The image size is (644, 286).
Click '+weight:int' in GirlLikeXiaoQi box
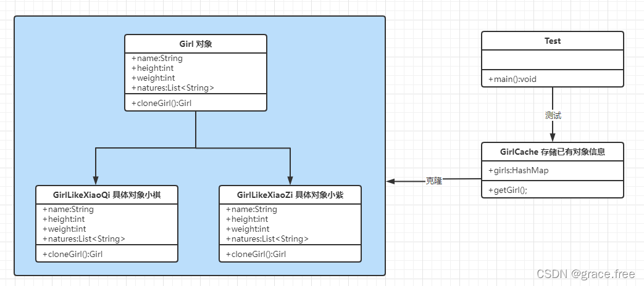point(64,229)
